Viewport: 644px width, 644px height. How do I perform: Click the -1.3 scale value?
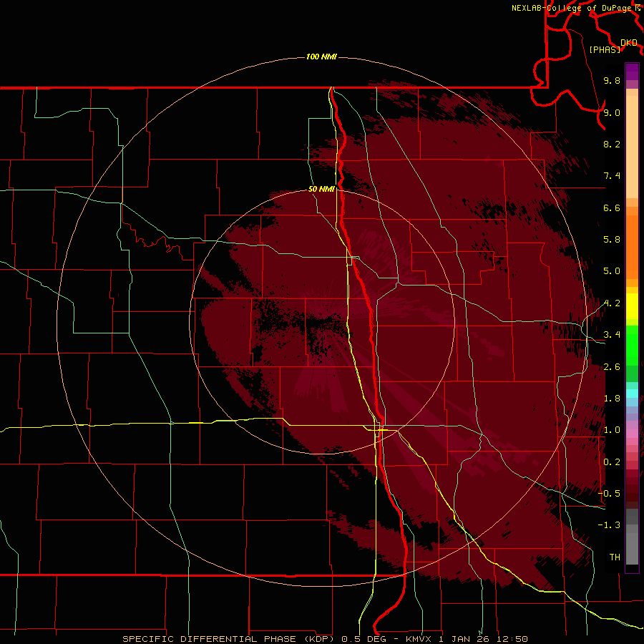point(609,525)
